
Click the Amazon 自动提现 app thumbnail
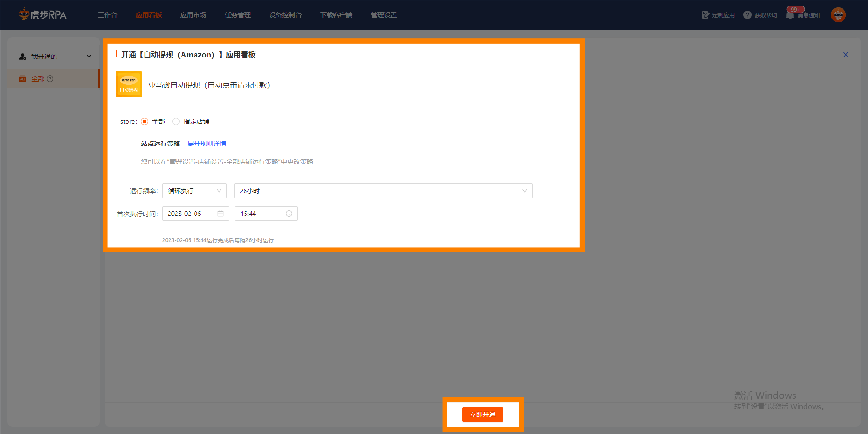click(x=129, y=84)
